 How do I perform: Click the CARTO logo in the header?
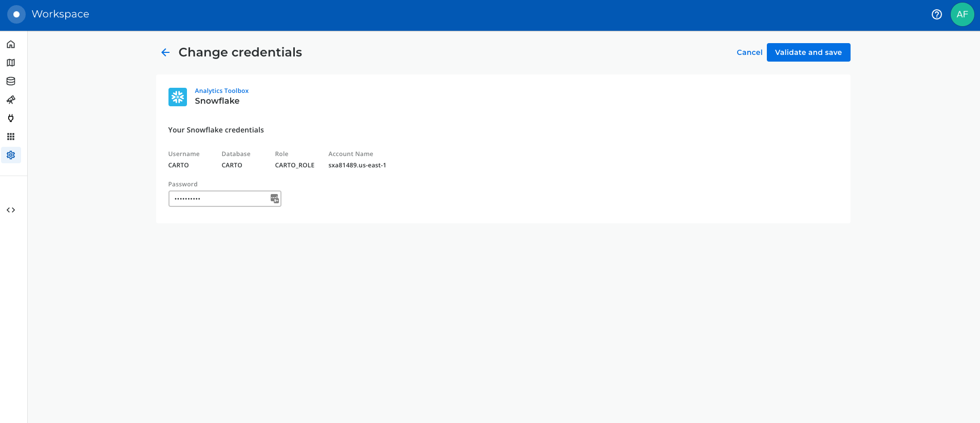click(16, 14)
